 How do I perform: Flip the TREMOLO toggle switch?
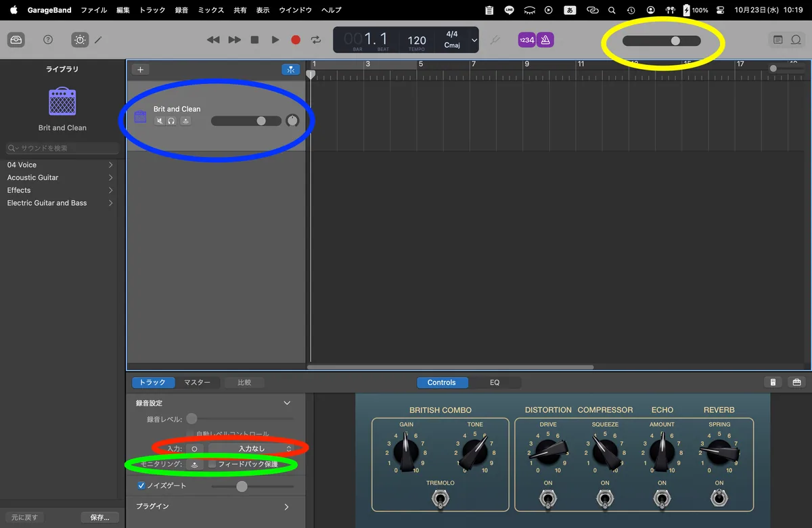(x=441, y=500)
